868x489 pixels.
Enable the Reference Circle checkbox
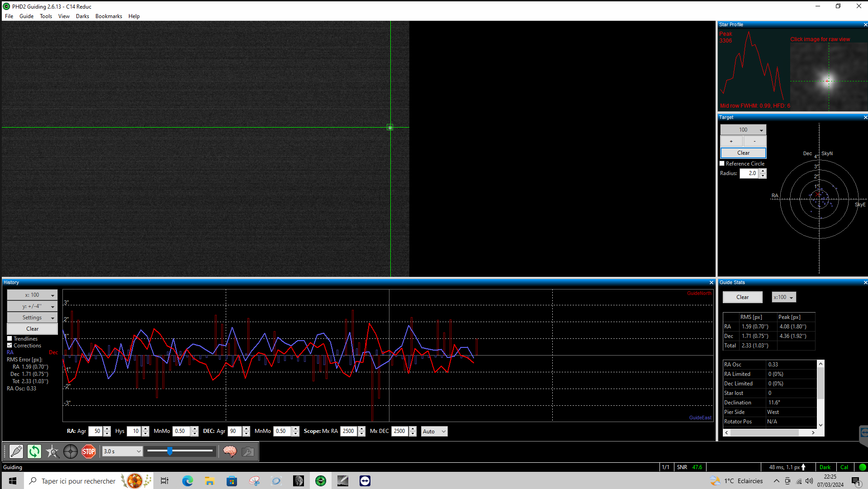[x=722, y=163]
